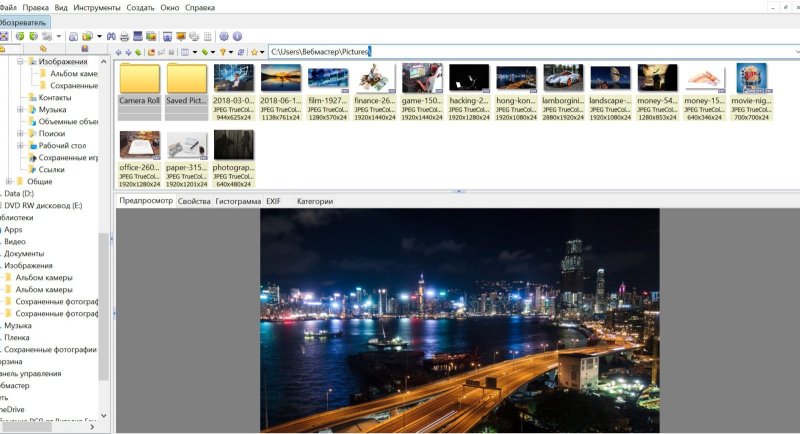Open options with the gear icon
The image size is (800, 434).
click(224, 36)
